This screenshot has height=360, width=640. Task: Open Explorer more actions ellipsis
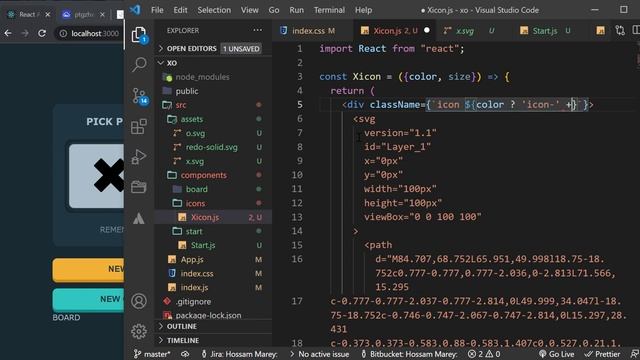(258, 30)
